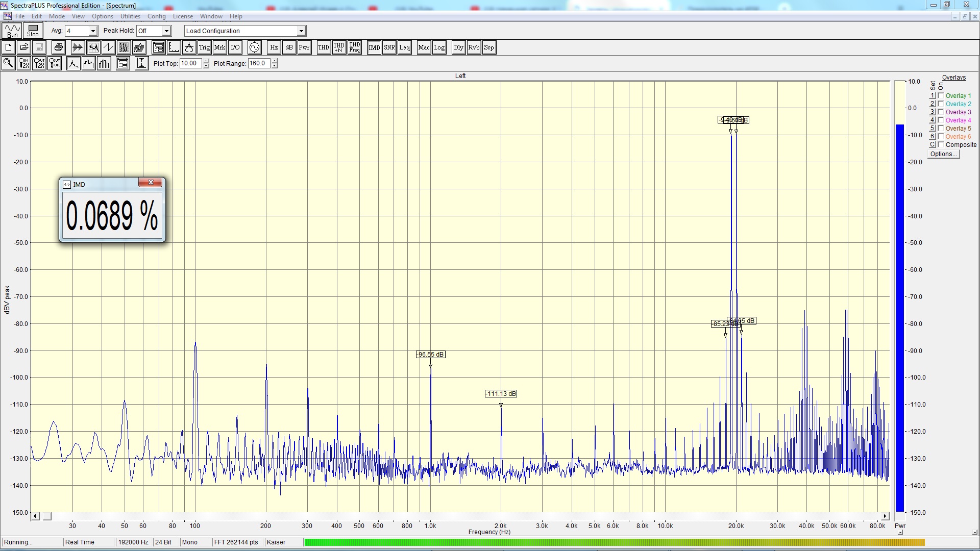
Task: Open the Peak Hold dropdown
Action: pos(166,31)
